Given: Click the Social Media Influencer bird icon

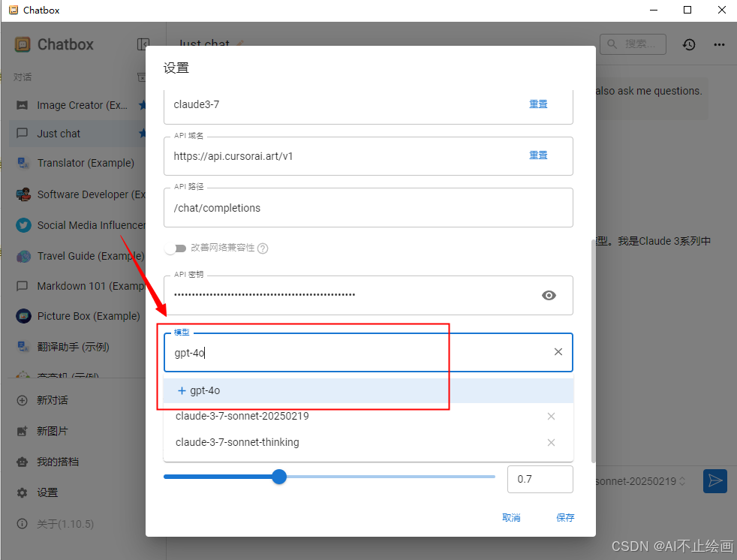Looking at the screenshot, I should (x=23, y=225).
